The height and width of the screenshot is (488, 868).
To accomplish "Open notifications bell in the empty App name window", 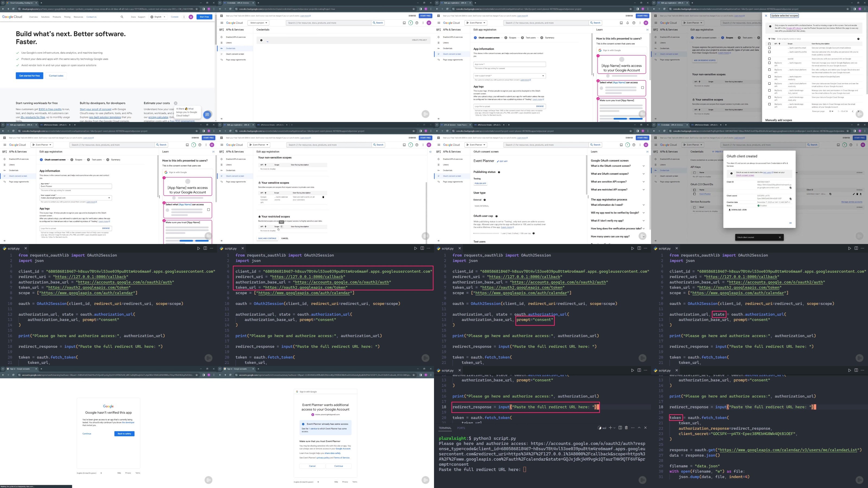I will point(627,23).
